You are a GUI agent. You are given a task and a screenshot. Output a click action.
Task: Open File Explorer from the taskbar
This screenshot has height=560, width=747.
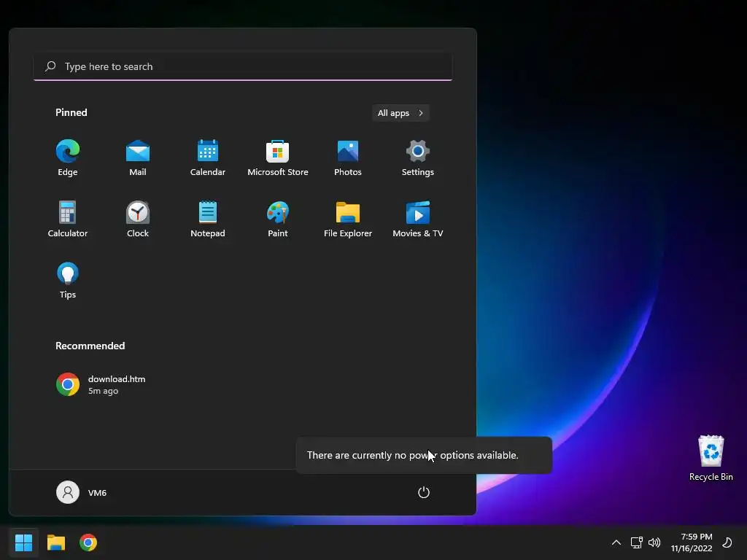pyautogui.click(x=56, y=542)
